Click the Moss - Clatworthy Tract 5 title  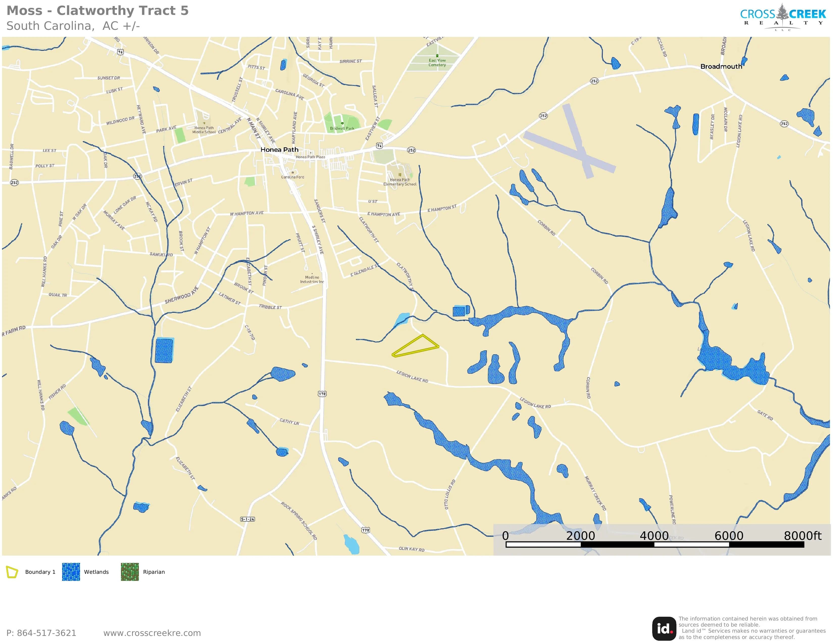coord(98,11)
